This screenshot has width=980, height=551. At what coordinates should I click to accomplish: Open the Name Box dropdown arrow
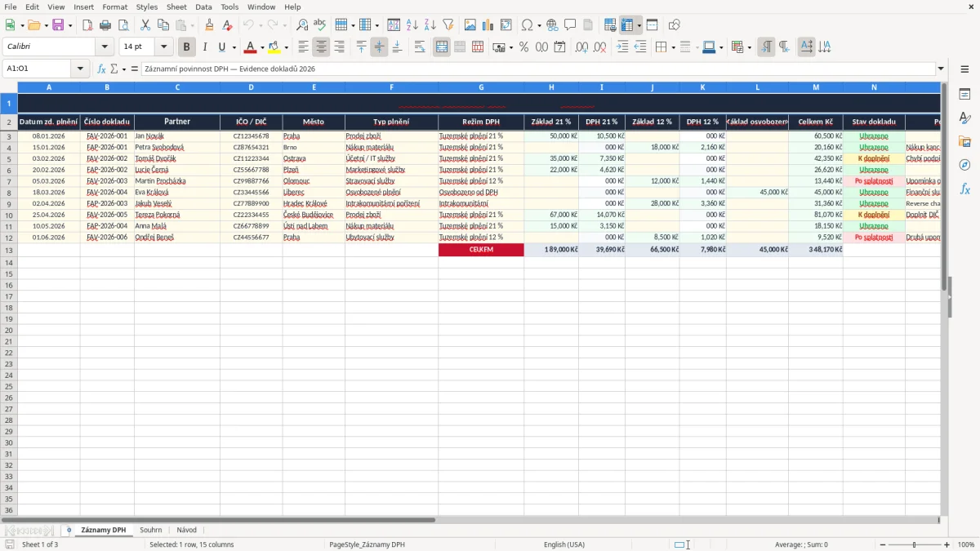81,69
